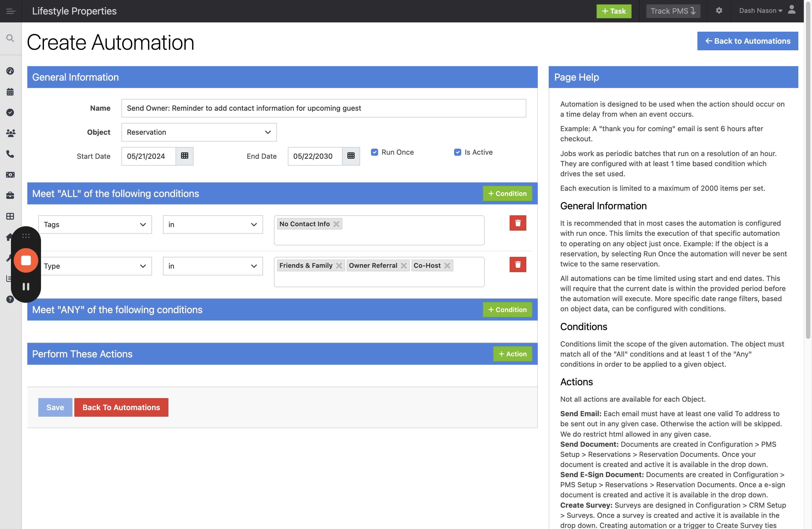Open the contacts people sidebar icon
812x529 pixels.
pyautogui.click(x=10, y=133)
